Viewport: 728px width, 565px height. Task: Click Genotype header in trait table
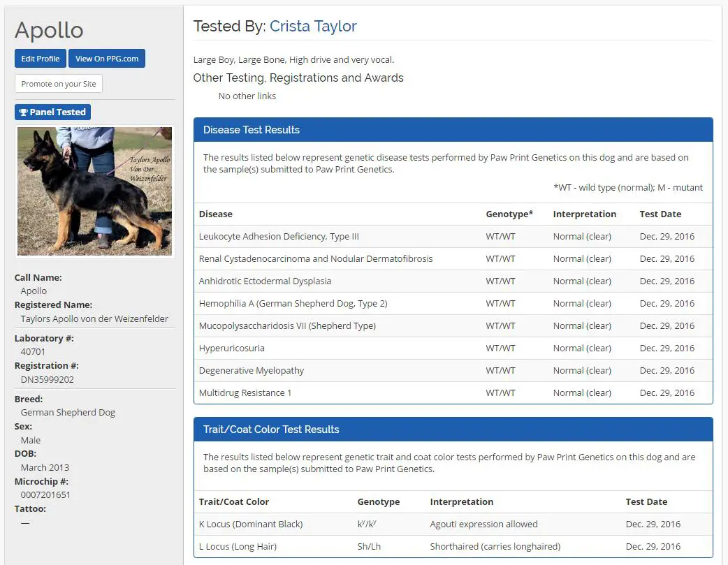tap(379, 502)
